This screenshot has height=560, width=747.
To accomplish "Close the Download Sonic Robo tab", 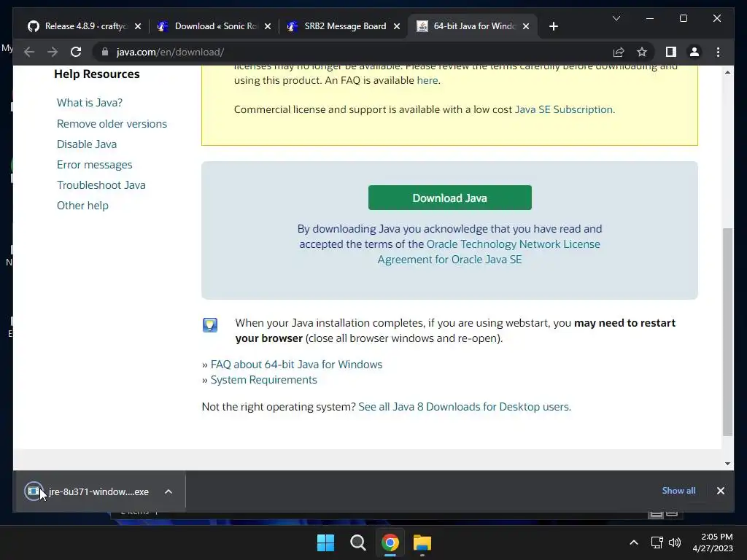I will [x=268, y=26].
